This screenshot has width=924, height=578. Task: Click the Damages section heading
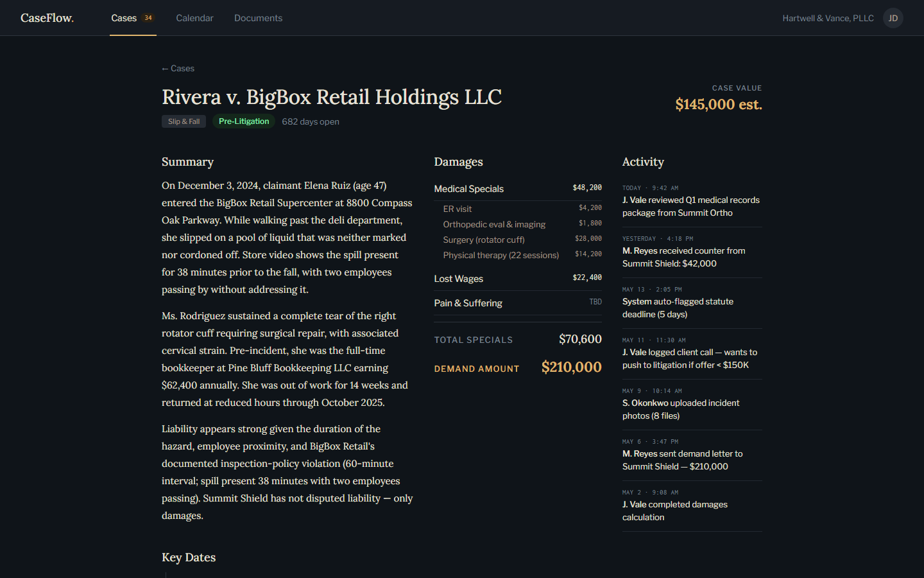click(x=458, y=162)
